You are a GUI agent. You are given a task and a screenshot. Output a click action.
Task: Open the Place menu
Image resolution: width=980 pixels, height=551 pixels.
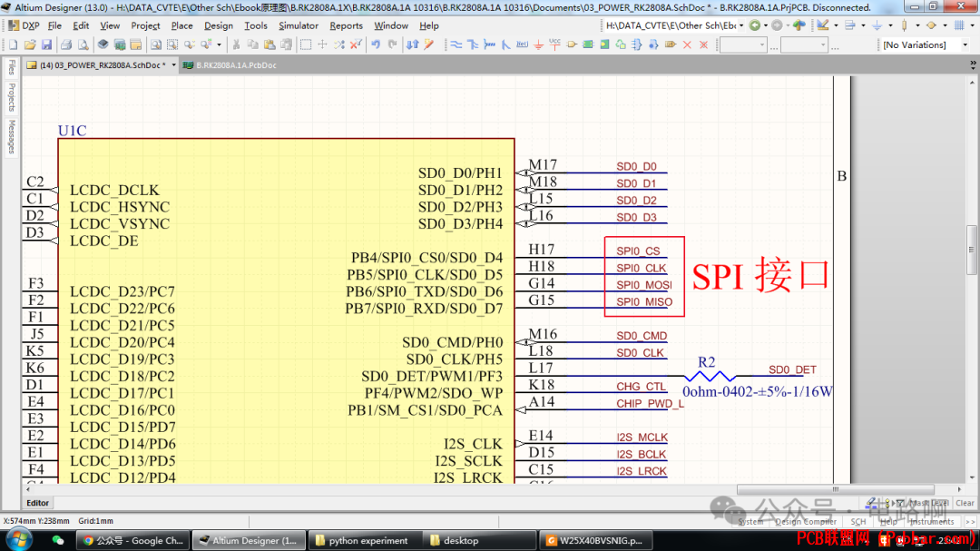[x=181, y=25]
